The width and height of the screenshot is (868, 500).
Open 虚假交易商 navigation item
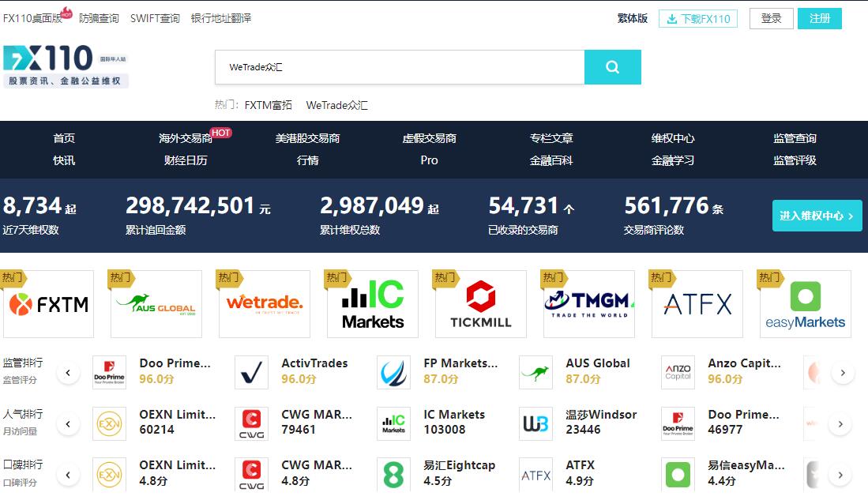(x=429, y=138)
